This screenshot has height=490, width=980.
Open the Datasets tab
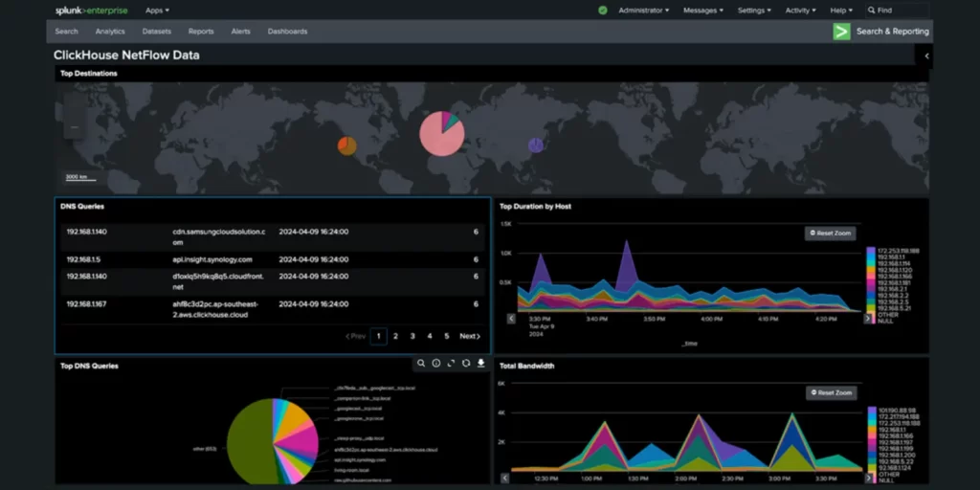pos(156,32)
